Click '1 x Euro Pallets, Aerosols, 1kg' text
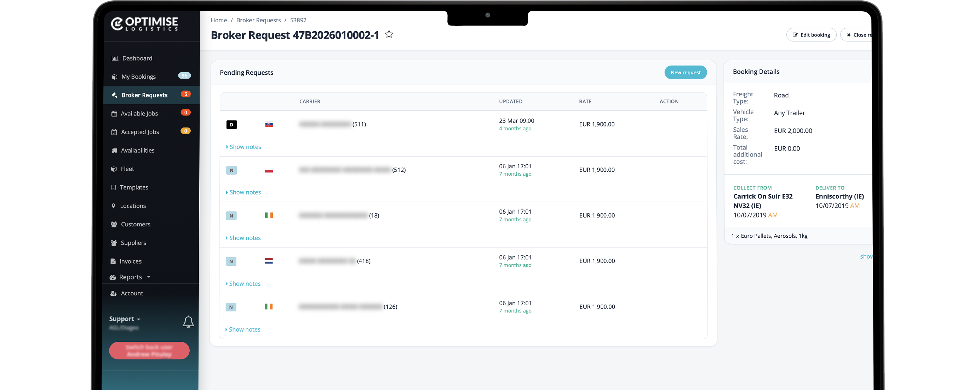 click(x=769, y=236)
